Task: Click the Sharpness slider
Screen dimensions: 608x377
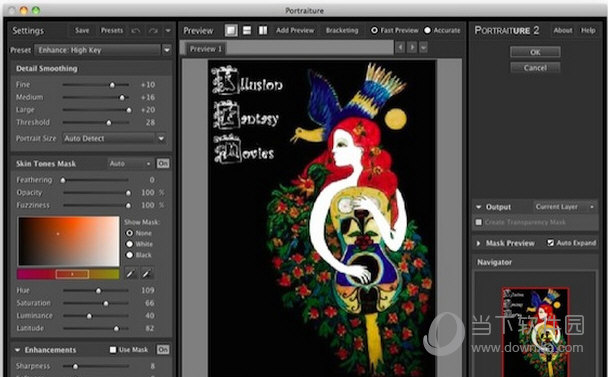Action: [x=96, y=366]
